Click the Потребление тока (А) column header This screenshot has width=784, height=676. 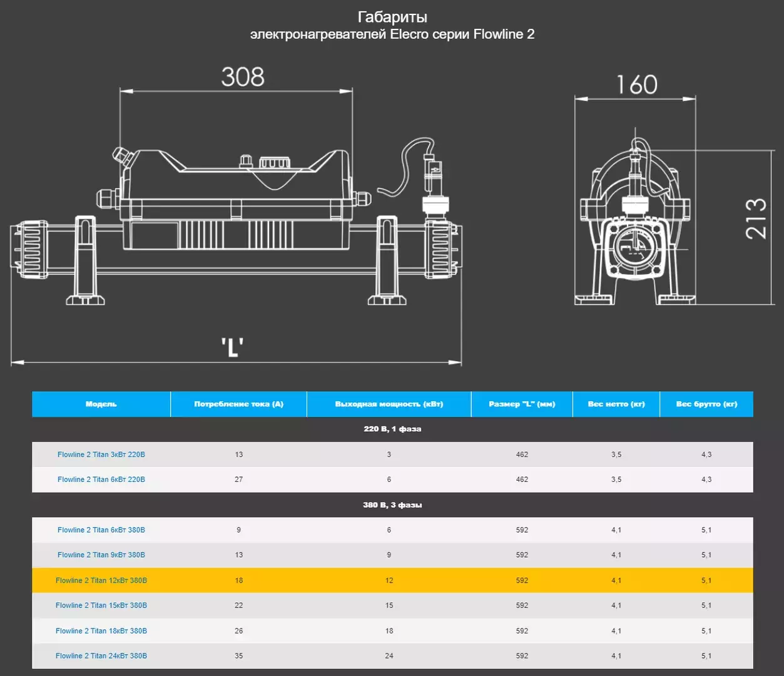click(238, 404)
